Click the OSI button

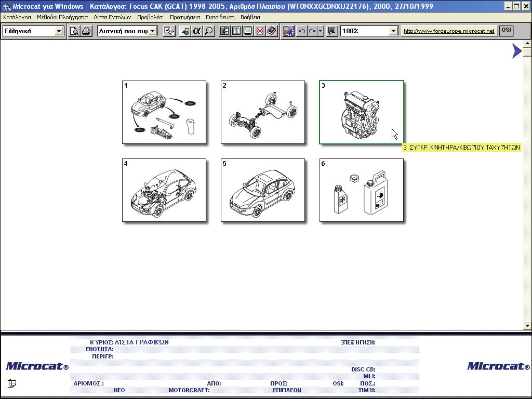click(x=506, y=30)
